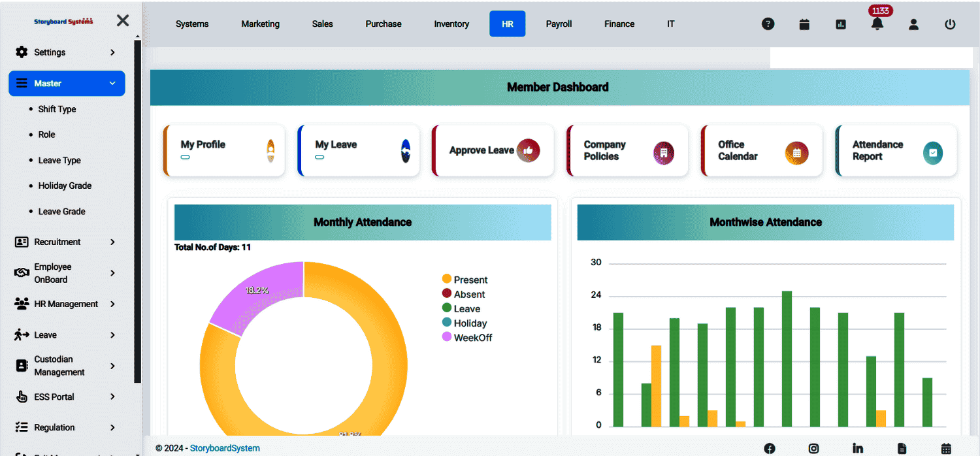980x456 pixels.
Task: Flip the small toggle under My Profile
Action: coord(185,157)
